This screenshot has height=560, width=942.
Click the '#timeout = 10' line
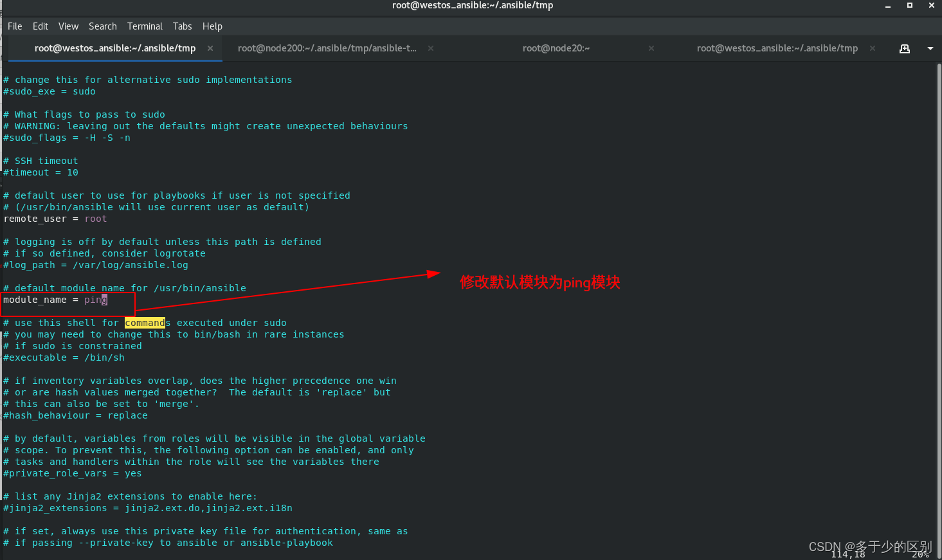pos(41,172)
